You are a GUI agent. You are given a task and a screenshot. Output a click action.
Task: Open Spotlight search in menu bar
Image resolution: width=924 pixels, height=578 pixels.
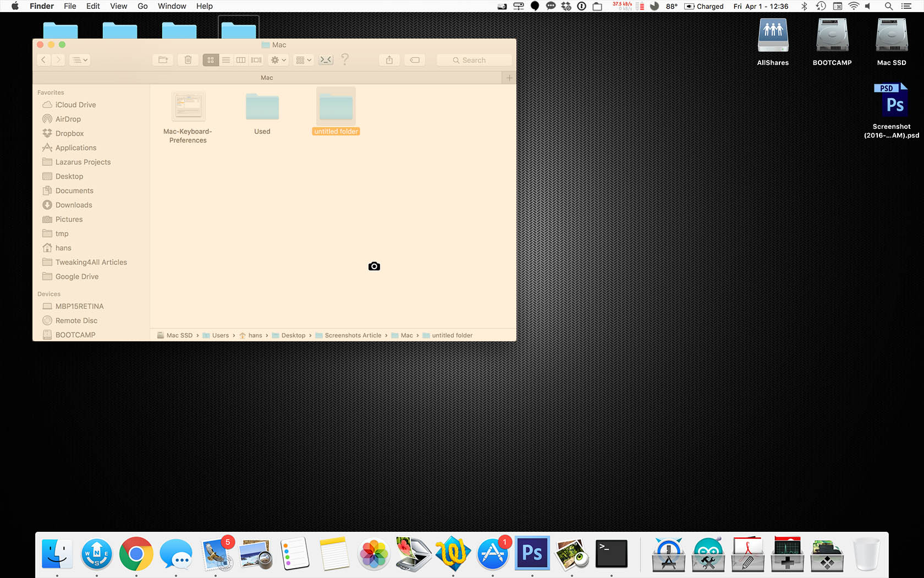point(888,6)
